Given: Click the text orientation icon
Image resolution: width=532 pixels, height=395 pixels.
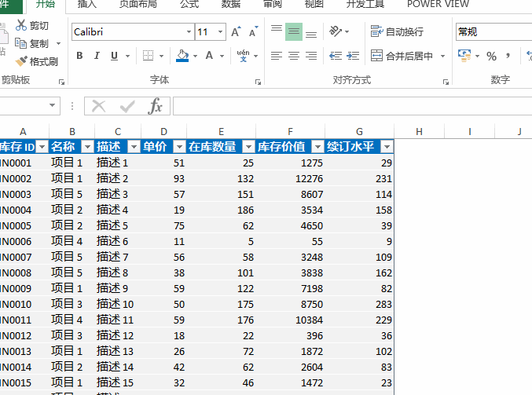Looking at the screenshot, I should 336,32.
